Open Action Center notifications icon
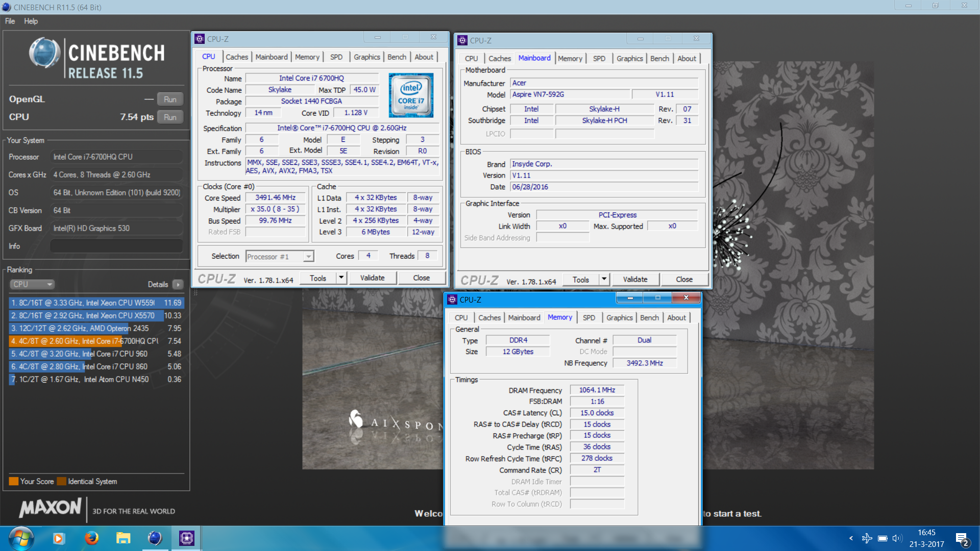The image size is (980, 551). coord(963,539)
